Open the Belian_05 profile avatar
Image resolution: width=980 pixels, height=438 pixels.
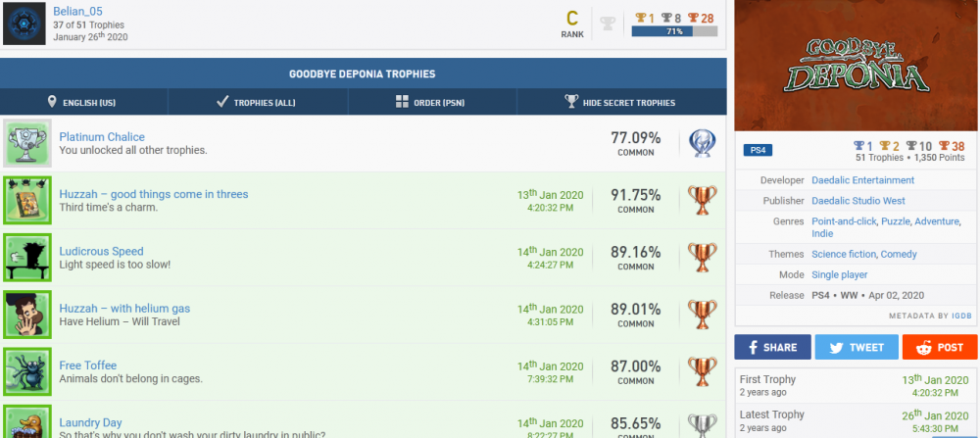[x=24, y=24]
